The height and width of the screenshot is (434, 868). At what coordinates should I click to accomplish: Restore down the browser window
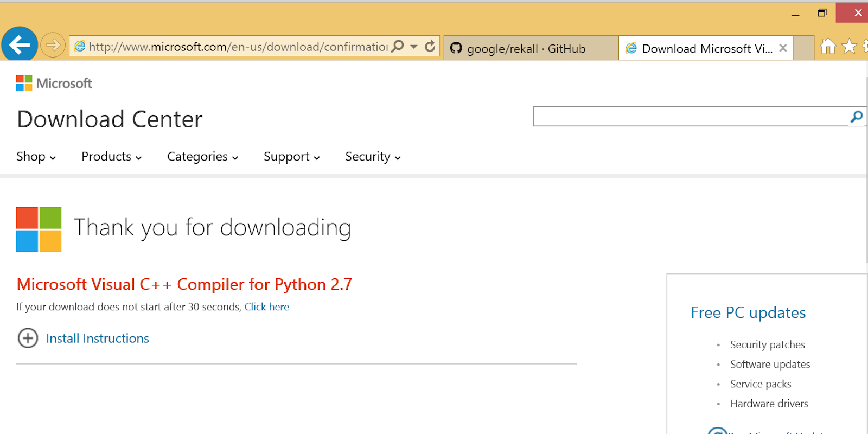(822, 13)
